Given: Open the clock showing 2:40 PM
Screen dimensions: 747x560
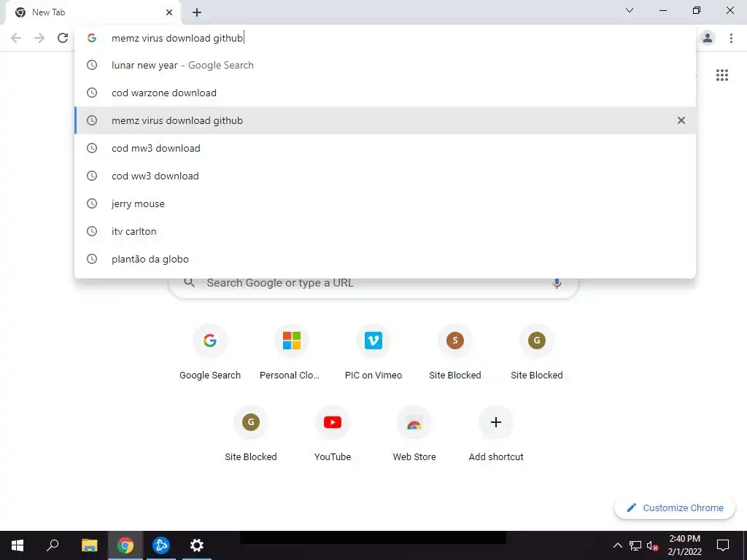Looking at the screenshot, I should click(684, 545).
